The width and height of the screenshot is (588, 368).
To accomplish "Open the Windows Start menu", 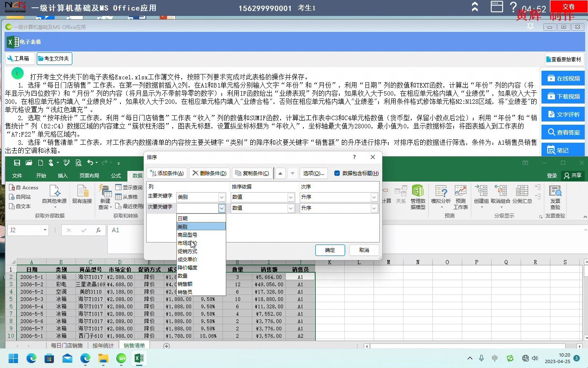I will 13,359.
